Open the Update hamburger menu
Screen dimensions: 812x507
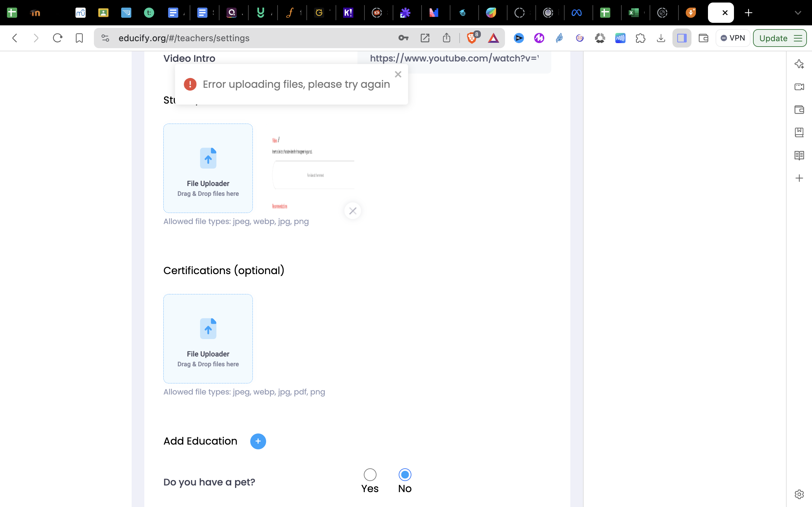pos(798,38)
